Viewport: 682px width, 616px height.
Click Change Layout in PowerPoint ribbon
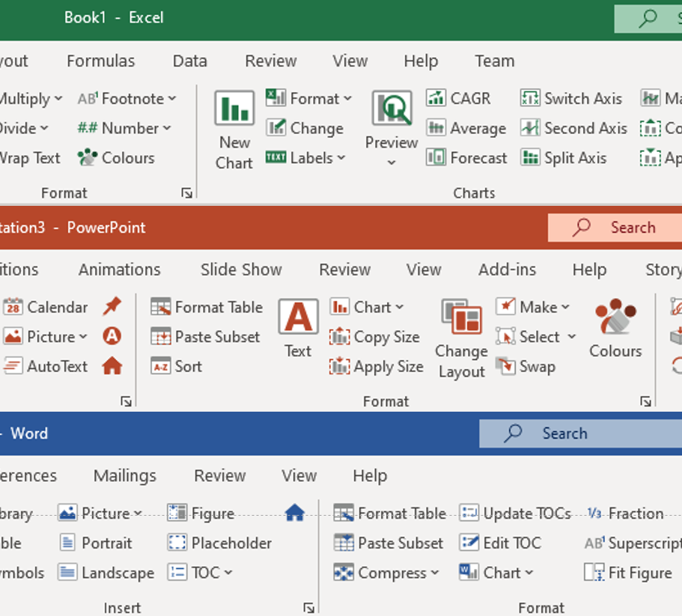(x=461, y=318)
